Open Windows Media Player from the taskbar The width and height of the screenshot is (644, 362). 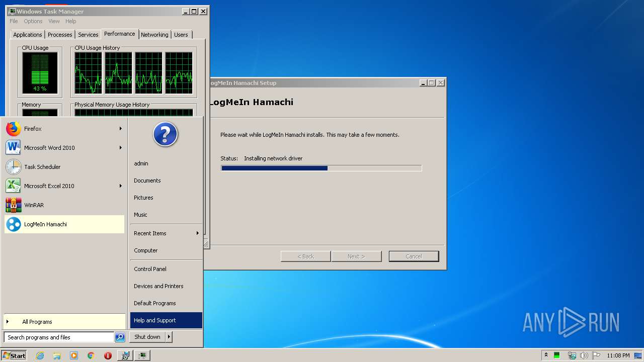click(x=74, y=355)
